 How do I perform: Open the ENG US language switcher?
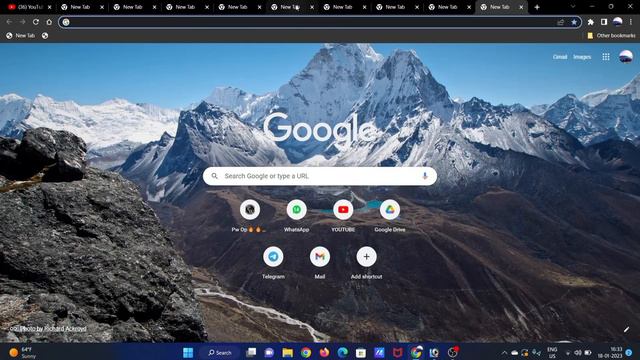(x=552, y=353)
